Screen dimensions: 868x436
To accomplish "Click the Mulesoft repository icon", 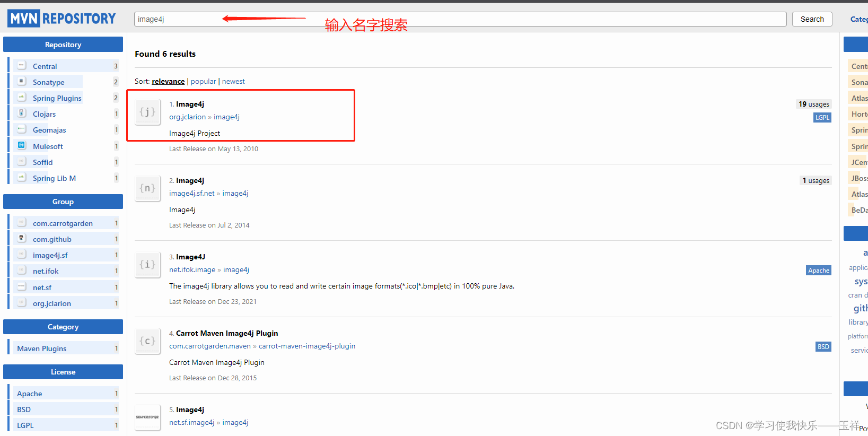I will coord(22,145).
